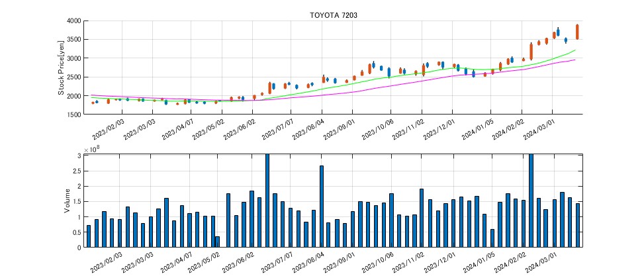Click 2023/07/07 under the price chart
The image size is (644, 278).
tap(277, 129)
